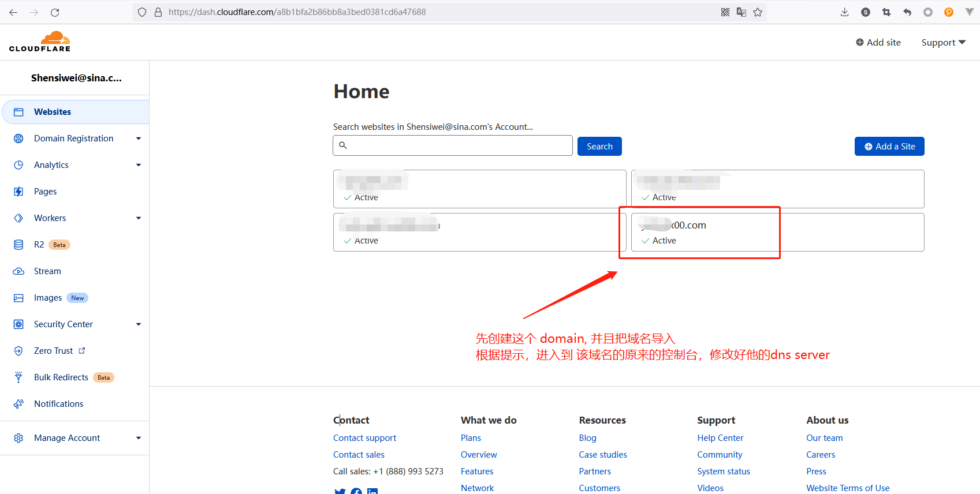Click the Cloudflare logo

pos(40,42)
